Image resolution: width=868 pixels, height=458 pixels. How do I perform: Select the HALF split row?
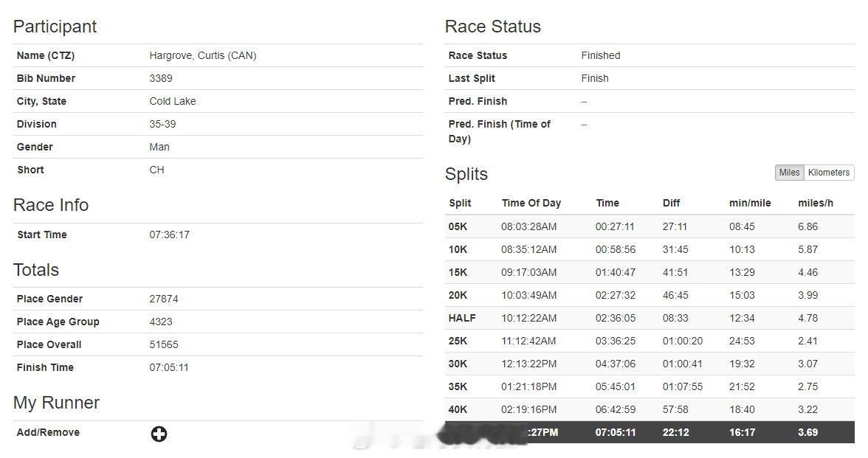click(x=650, y=318)
